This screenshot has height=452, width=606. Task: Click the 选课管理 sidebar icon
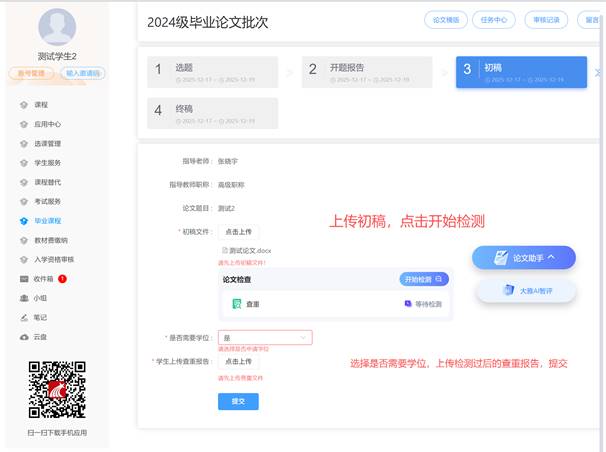click(x=23, y=143)
